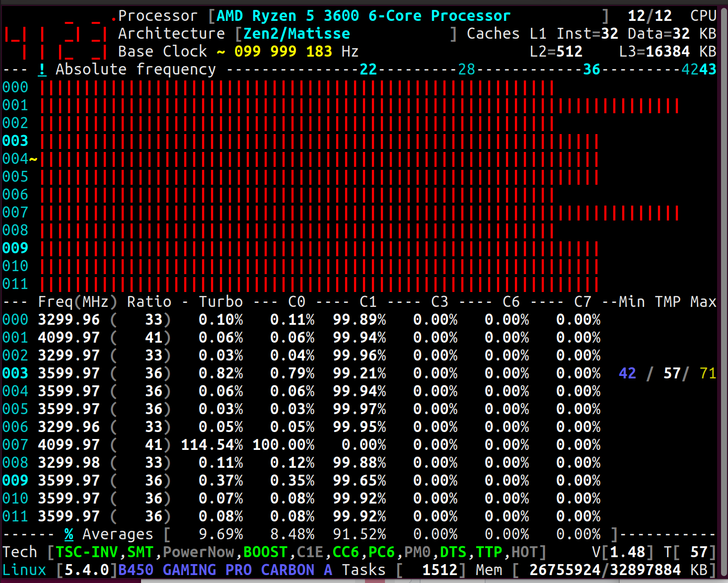Click the CC6 technology flag
Image resolution: width=728 pixels, height=583 pixels.
point(346,552)
